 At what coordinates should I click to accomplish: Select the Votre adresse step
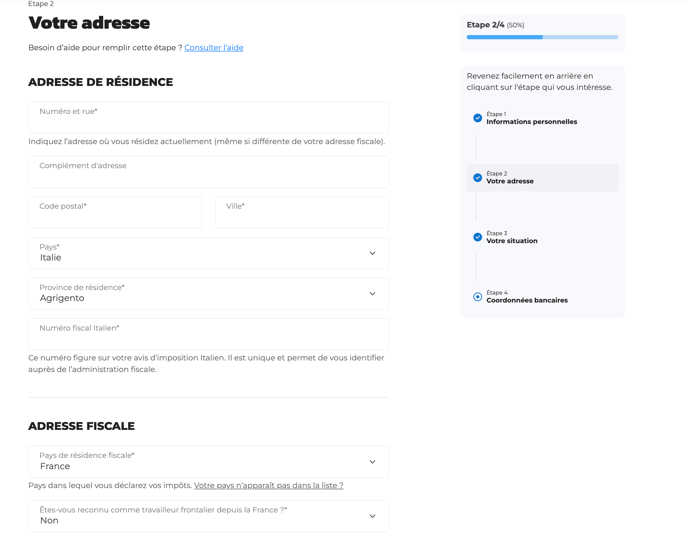[510, 181]
